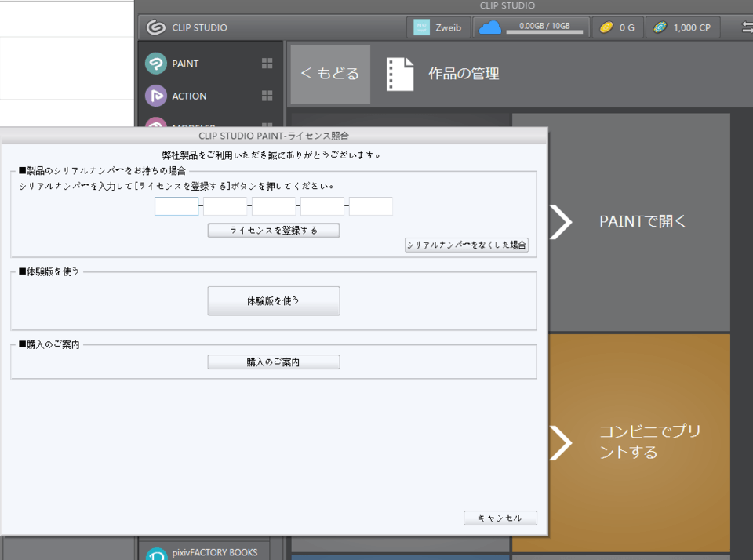Click the シリアルナンバーをなくした場合 button
The height and width of the screenshot is (560, 753).
[467, 245]
